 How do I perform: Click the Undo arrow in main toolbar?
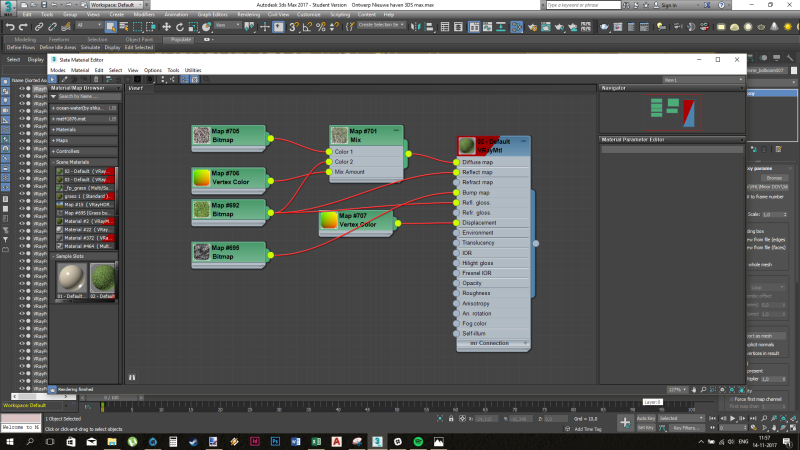[9, 26]
